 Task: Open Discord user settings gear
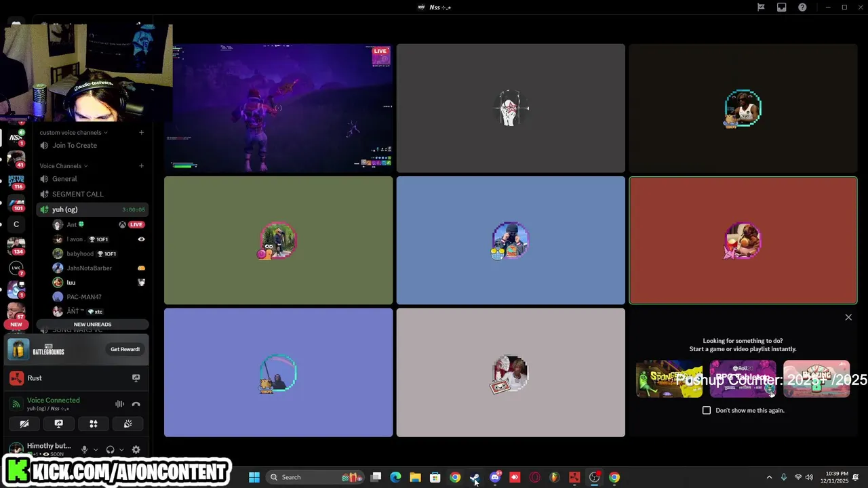(136, 449)
